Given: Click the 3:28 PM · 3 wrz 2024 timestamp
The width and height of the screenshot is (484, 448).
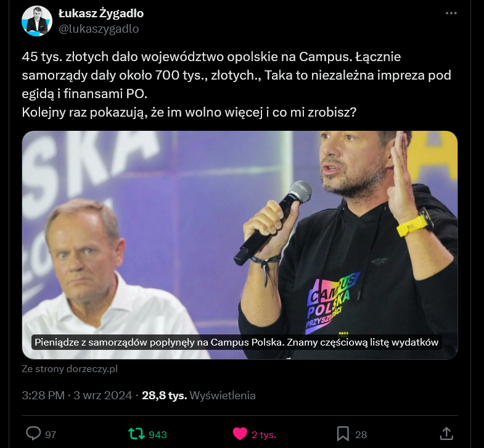Looking at the screenshot, I should coord(77,396).
